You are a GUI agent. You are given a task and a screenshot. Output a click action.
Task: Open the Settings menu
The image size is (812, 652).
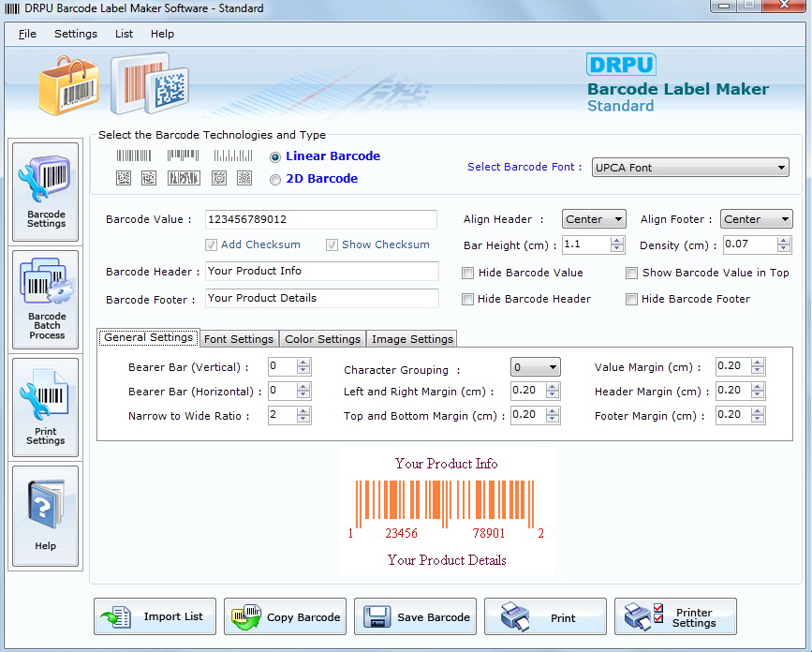tap(75, 34)
